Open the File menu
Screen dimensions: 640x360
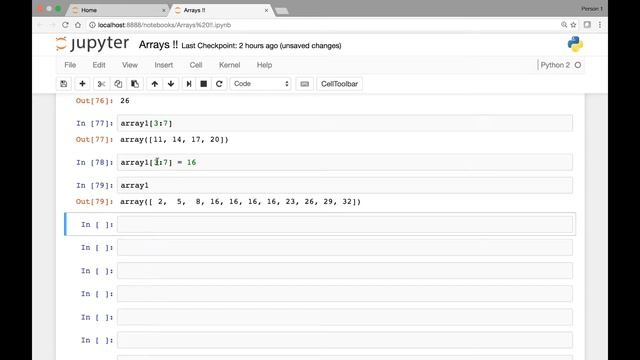click(70, 65)
